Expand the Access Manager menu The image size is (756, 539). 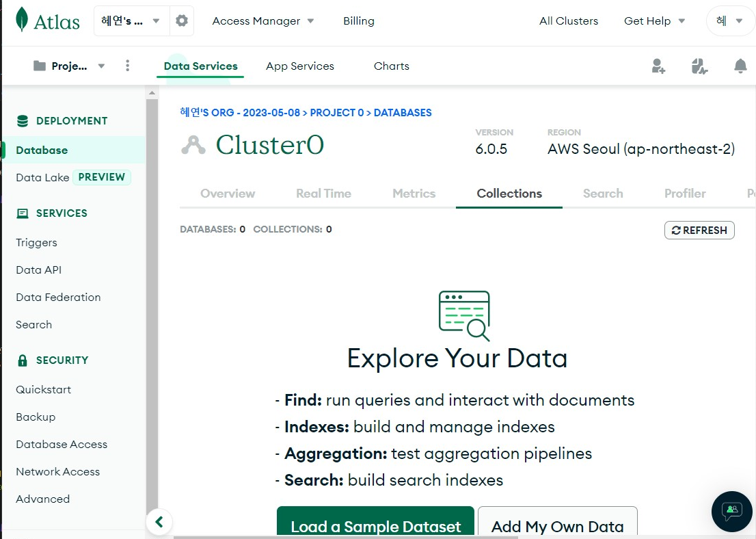coord(263,21)
